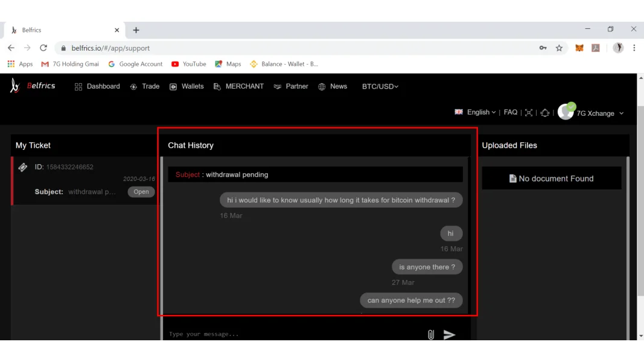This screenshot has height=362, width=644.
Task: Open YouTube bookmark in bookmarks bar
Action: coord(188,64)
